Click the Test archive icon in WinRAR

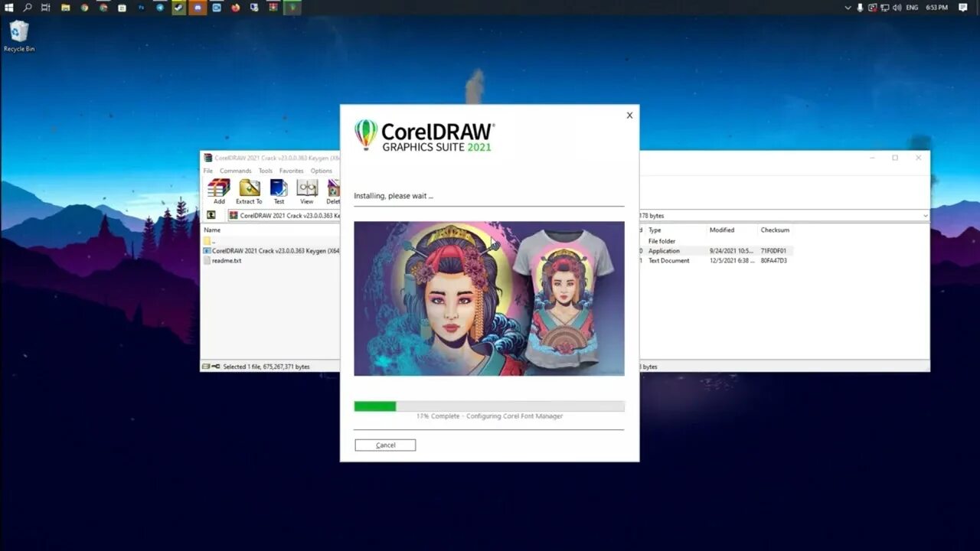279,187
